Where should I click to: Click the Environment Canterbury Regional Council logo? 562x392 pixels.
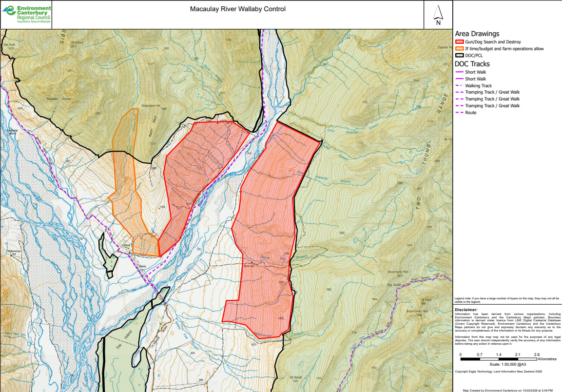click(26, 15)
